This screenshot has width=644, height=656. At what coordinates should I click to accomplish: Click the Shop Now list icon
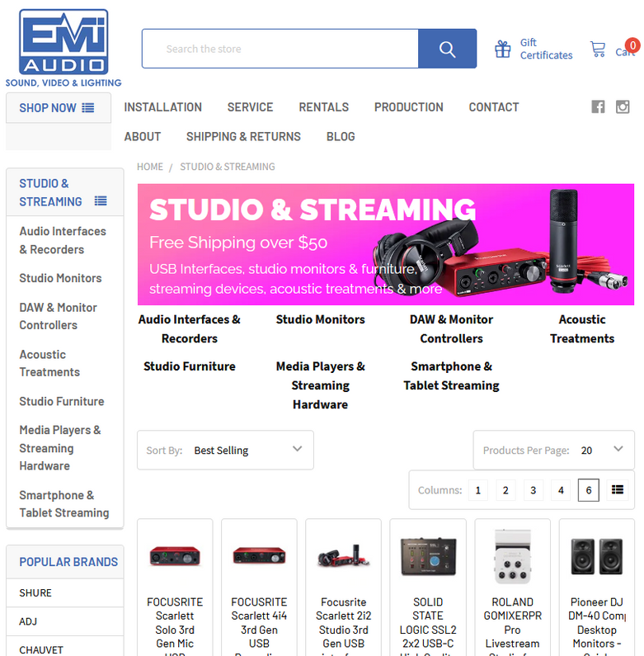pyautogui.click(x=87, y=108)
